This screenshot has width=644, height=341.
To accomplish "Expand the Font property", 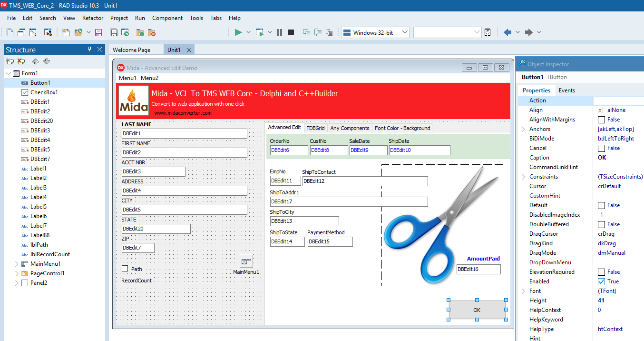I will (x=523, y=291).
